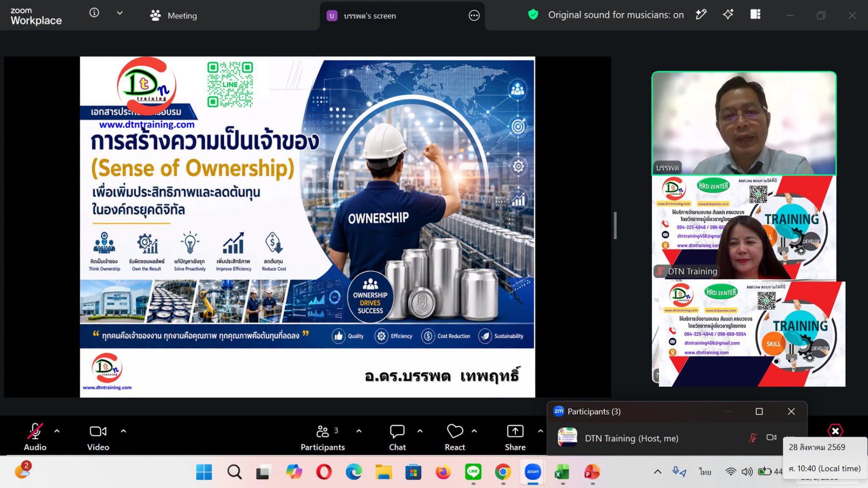Open Task View on taskbar

(x=264, y=472)
